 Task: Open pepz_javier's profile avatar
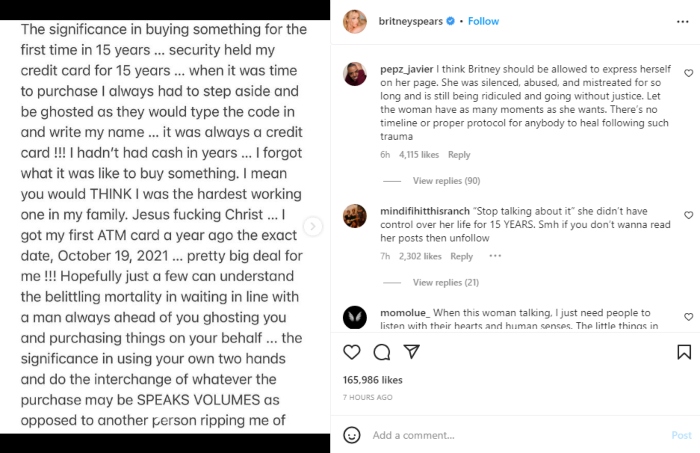click(355, 74)
